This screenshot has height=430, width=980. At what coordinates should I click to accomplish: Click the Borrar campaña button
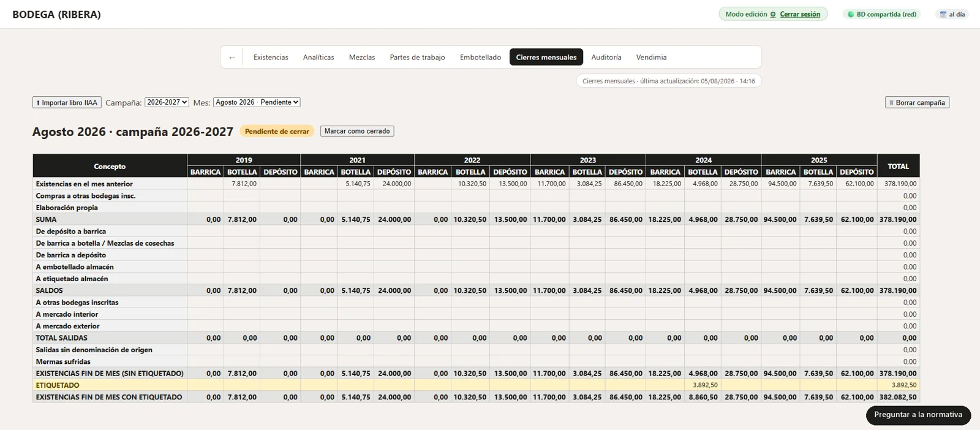coord(917,103)
